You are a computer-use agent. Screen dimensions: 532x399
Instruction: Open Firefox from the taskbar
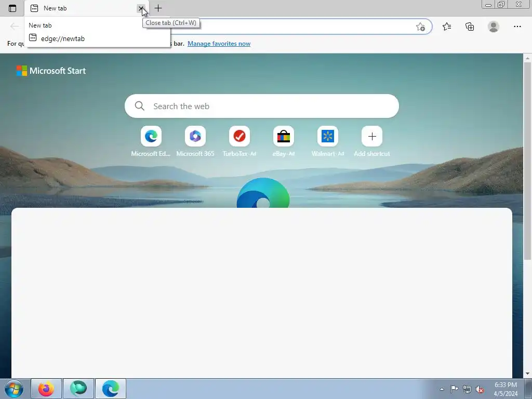point(46,389)
